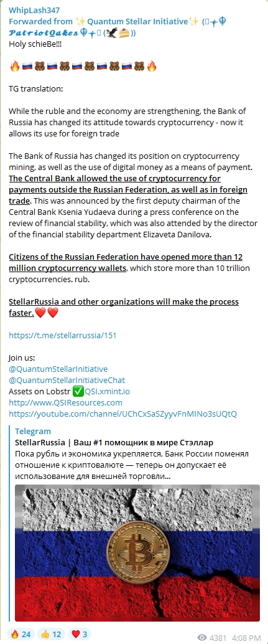This screenshot has height=644, width=268.
Task: Open the YouTube channel link
Action: point(123,414)
